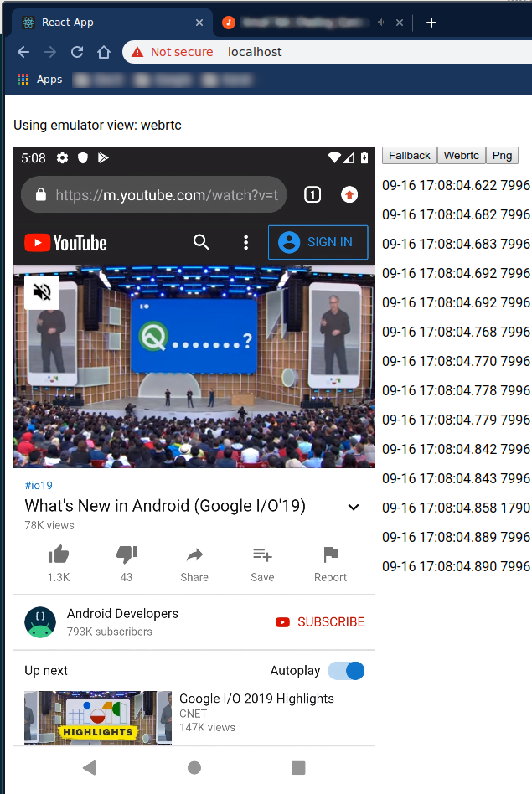Mute audio on the second tab
532x794 pixels.
pos(381,23)
